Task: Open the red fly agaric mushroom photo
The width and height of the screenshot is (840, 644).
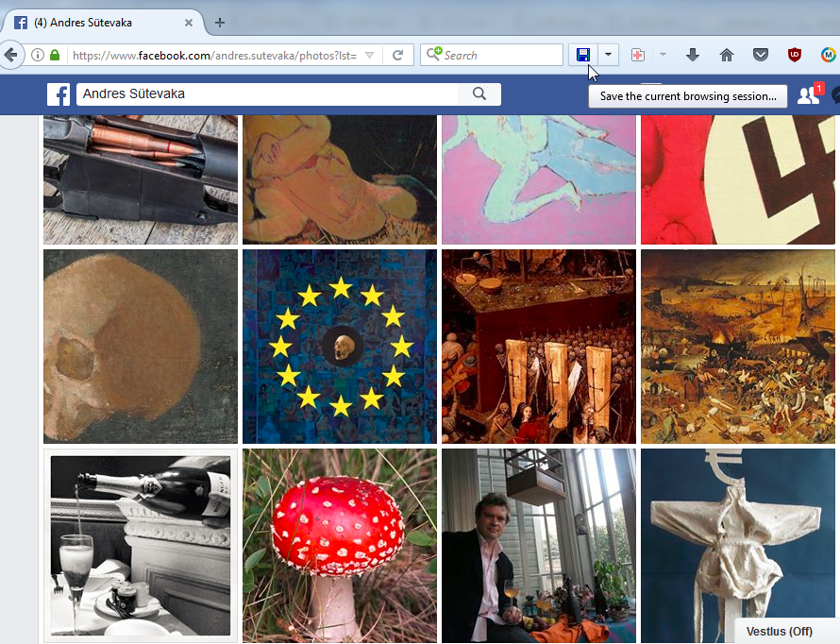Action: (x=340, y=546)
